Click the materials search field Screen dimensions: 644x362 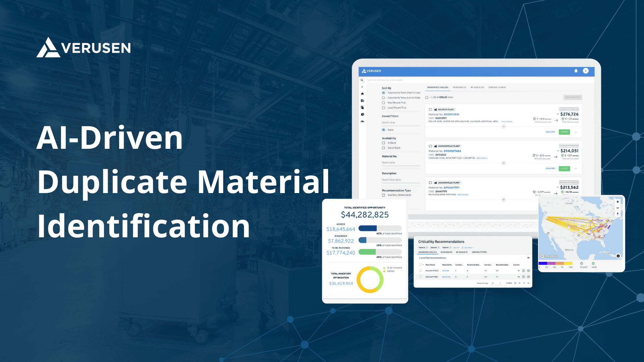[x=385, y=80]
